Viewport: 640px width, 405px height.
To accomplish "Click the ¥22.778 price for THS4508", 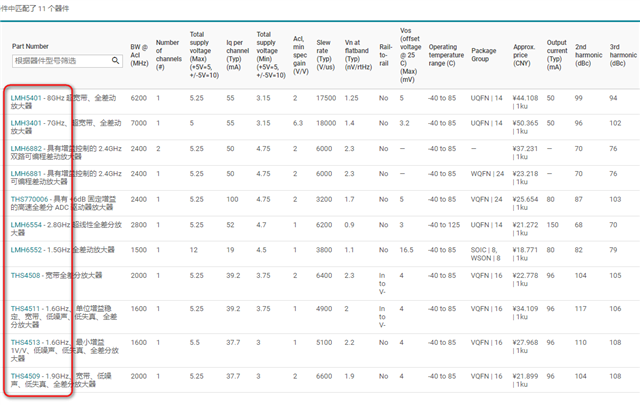I will (x=525, y=276).
